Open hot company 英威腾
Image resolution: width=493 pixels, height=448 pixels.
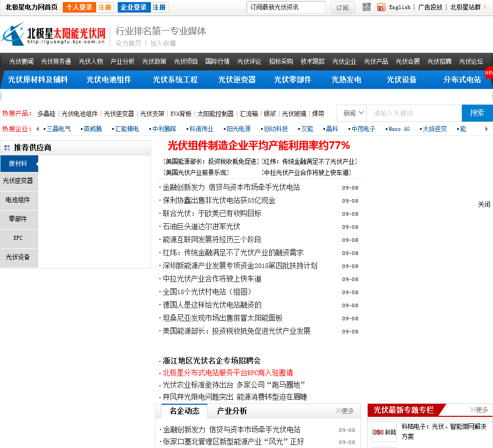coord(93,129)
